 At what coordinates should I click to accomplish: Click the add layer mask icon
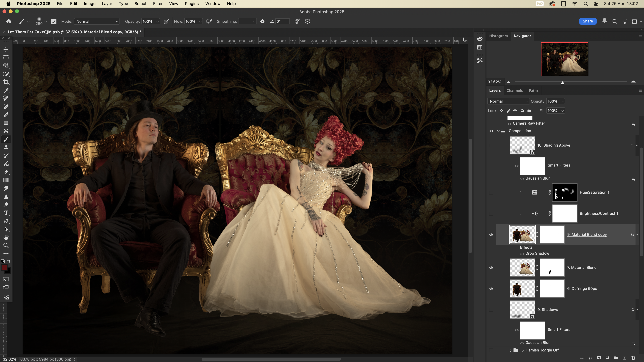[x=599, y=358]
